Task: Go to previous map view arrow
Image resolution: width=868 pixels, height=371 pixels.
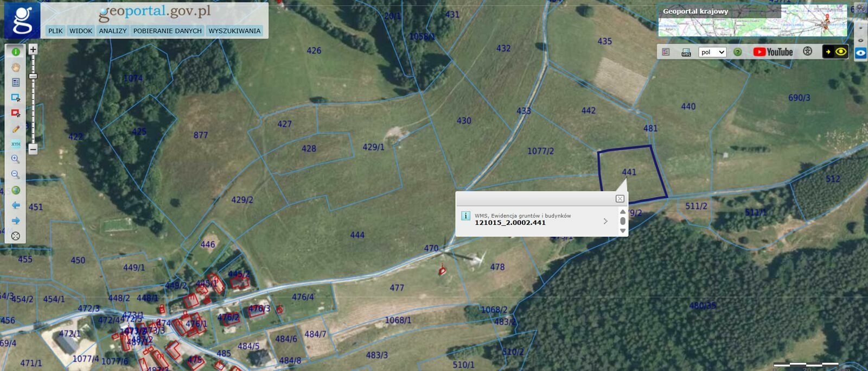Action: [16, 205]
